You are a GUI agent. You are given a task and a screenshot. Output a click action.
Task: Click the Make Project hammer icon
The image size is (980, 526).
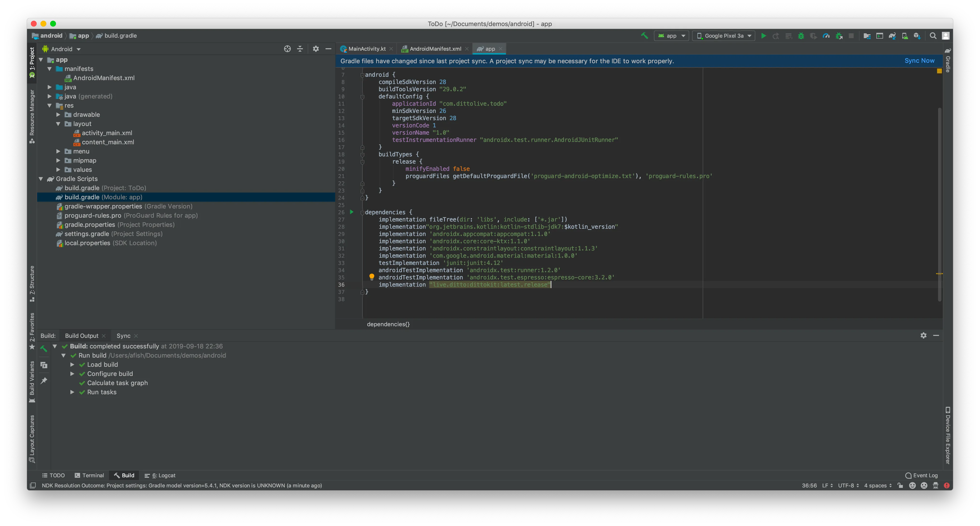(x=645, y=36)
